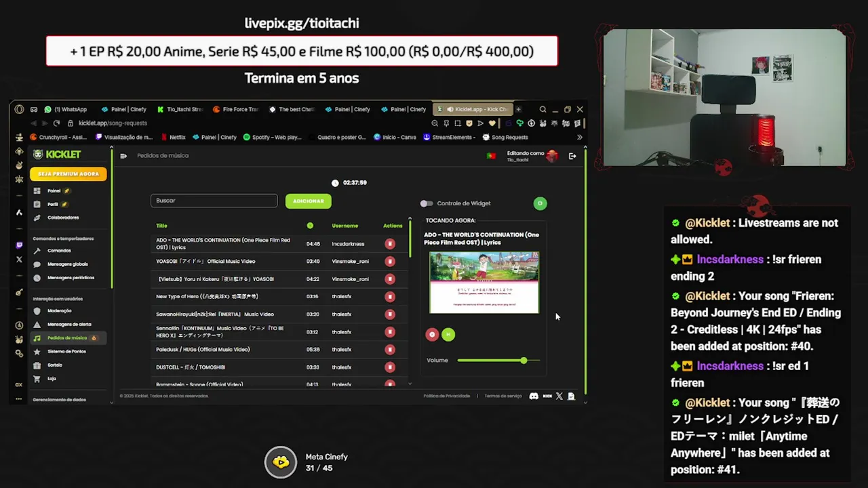Open the Kick icon in footer

[x=547, y=396]
